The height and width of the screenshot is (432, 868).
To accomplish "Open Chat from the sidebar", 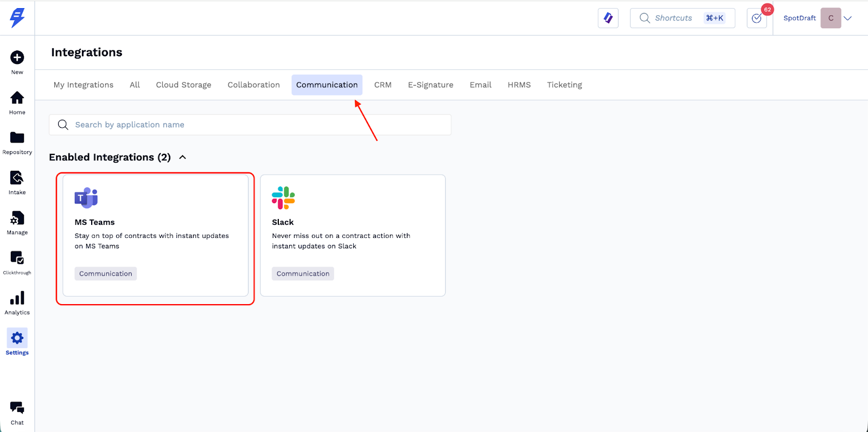I will (17, 409).
